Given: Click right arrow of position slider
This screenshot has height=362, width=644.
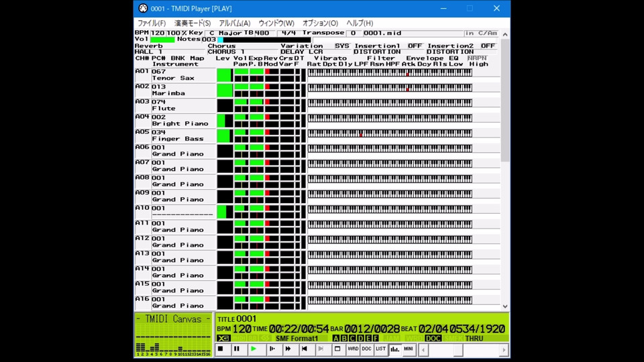Looking at the screenshot, I should point(504,350).
